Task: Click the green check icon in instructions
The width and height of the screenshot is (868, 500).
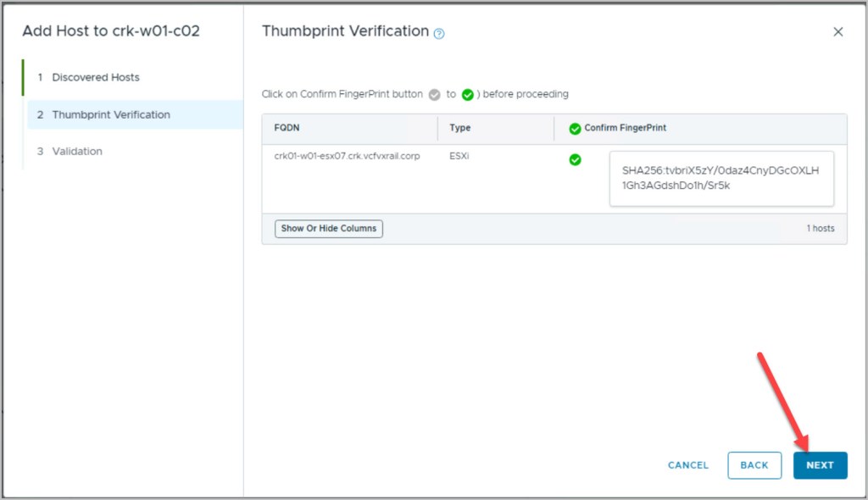Action: (x=467, y=95)
